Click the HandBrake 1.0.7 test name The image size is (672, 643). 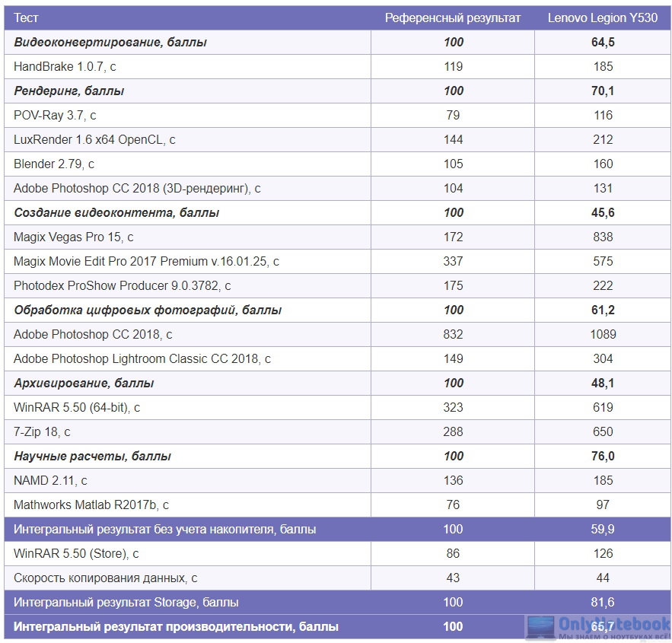(x=65, y=66)
